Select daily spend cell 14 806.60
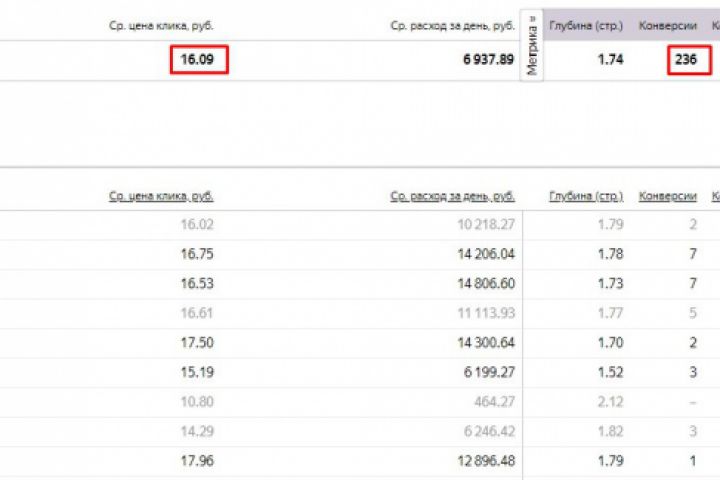 [486, 283]
